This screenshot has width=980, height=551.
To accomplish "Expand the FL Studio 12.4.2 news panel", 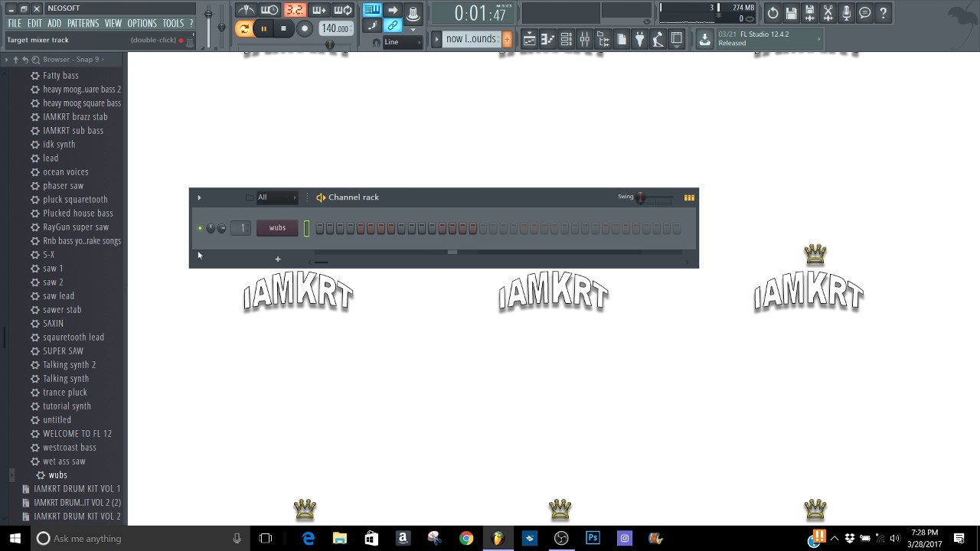I will point(768,38).
